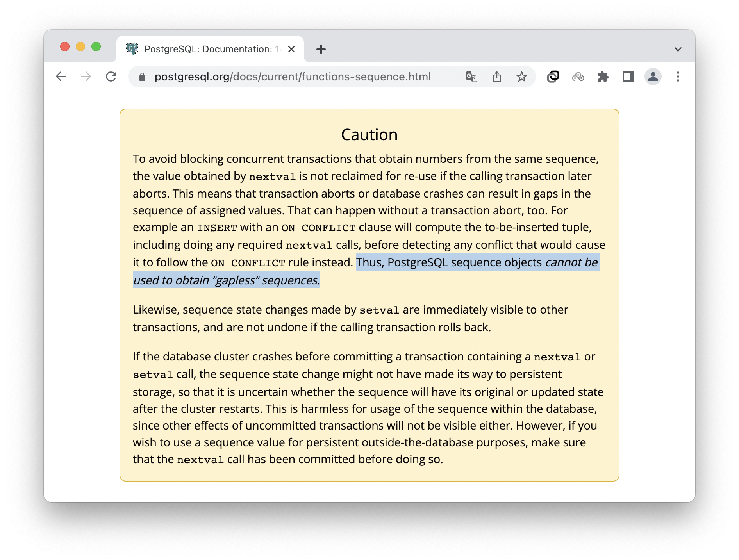Open a new tab with plus button

coord(321,49)
